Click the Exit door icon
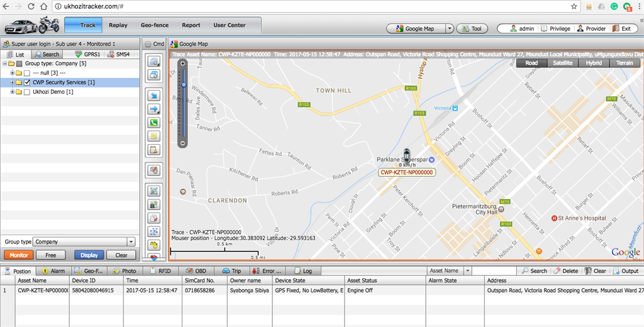 616,28
